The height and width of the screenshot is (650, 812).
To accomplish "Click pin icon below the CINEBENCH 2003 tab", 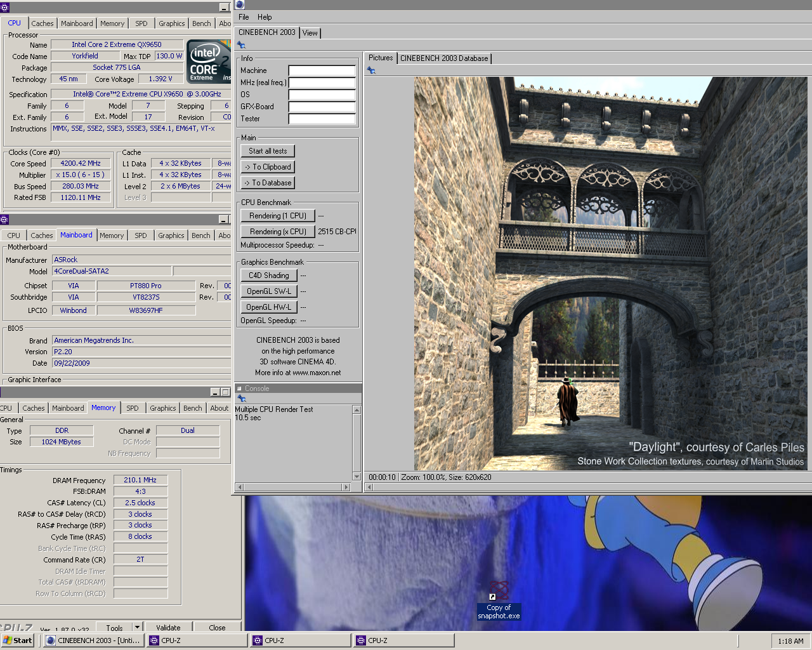I will pyautogui.click(x=241, y=45).
